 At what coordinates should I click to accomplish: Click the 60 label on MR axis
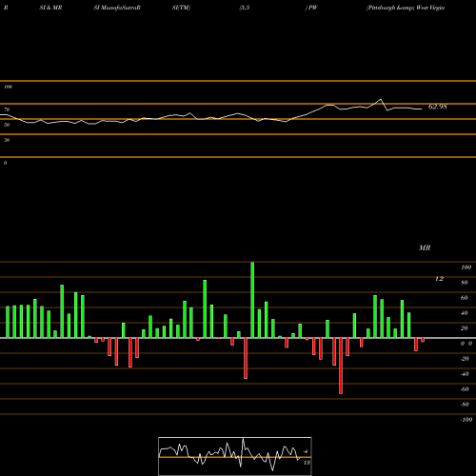(x=465, y=298)
